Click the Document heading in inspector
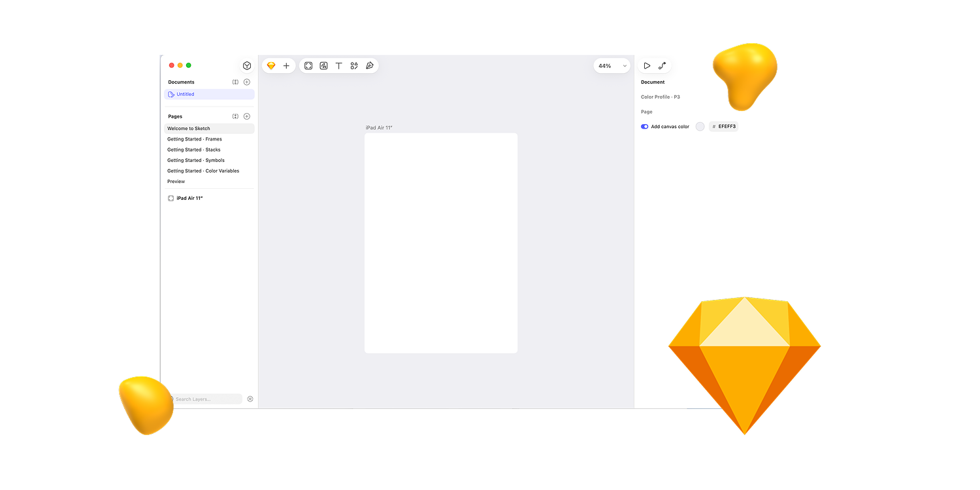 click(x=653, y=82)
